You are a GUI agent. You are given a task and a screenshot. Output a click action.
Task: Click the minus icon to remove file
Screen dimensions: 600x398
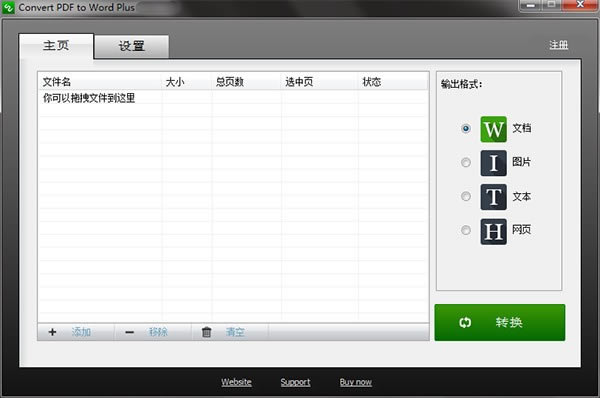[x=129, y=332]
